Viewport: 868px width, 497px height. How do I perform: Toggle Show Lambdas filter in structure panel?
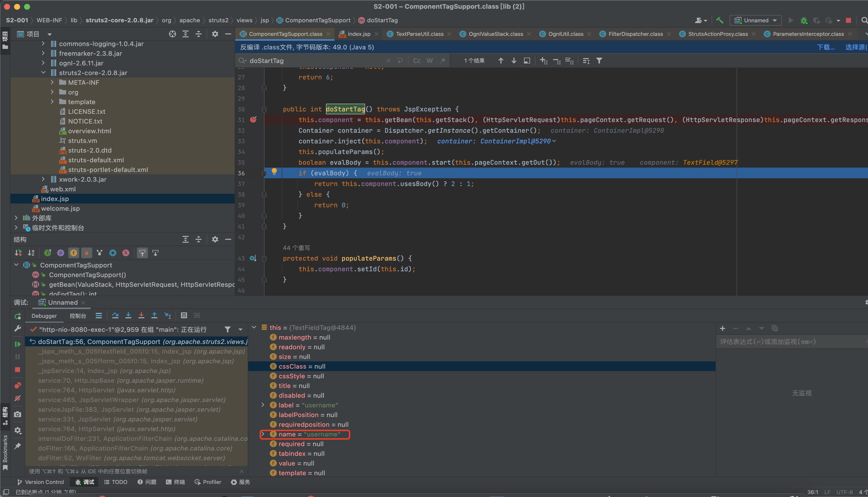(126, 253)
